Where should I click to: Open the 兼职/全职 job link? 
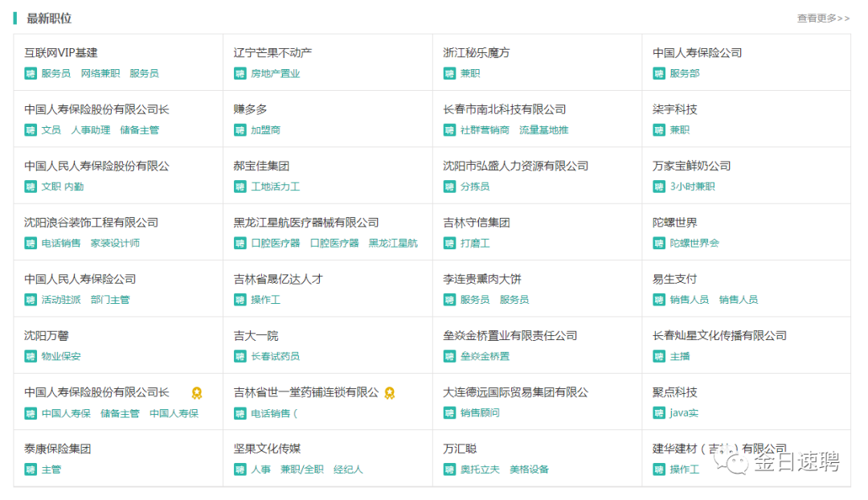[301, 469]
